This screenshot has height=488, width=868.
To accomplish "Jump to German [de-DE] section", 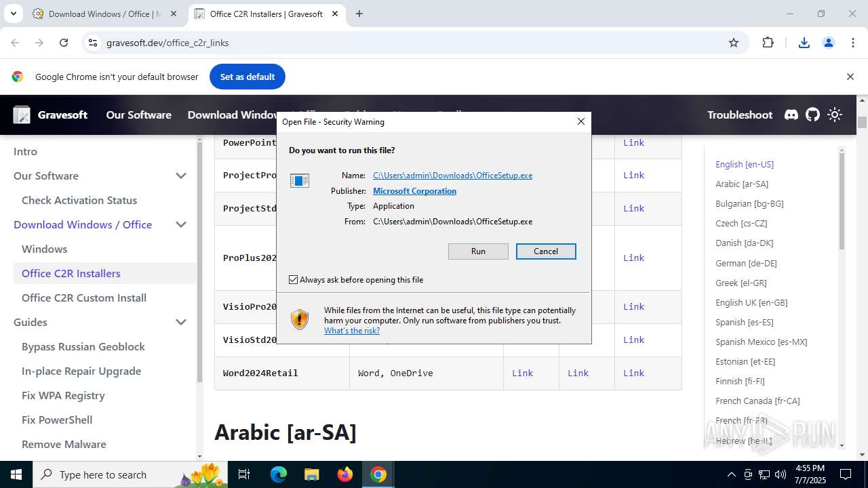I will (x=746, y=263).
